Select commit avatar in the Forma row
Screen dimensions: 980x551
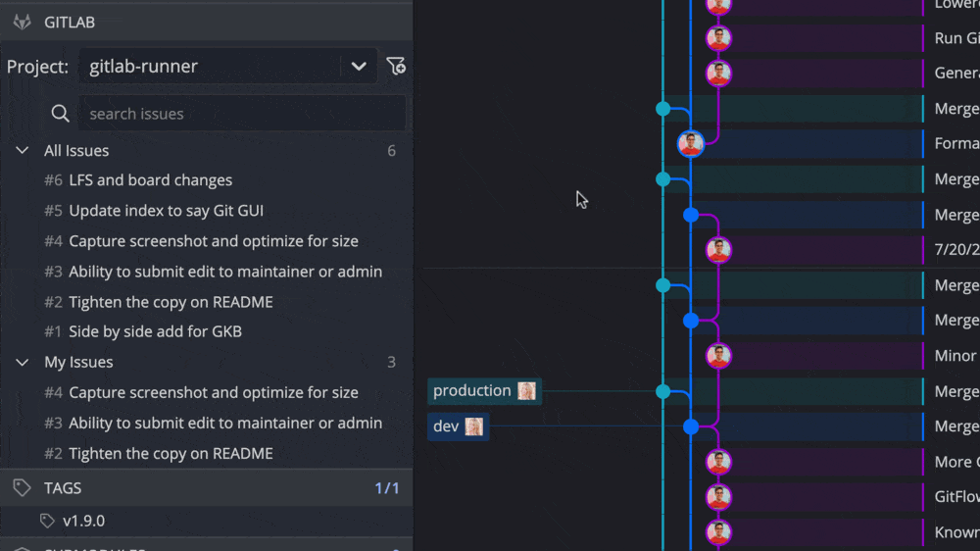691,144
